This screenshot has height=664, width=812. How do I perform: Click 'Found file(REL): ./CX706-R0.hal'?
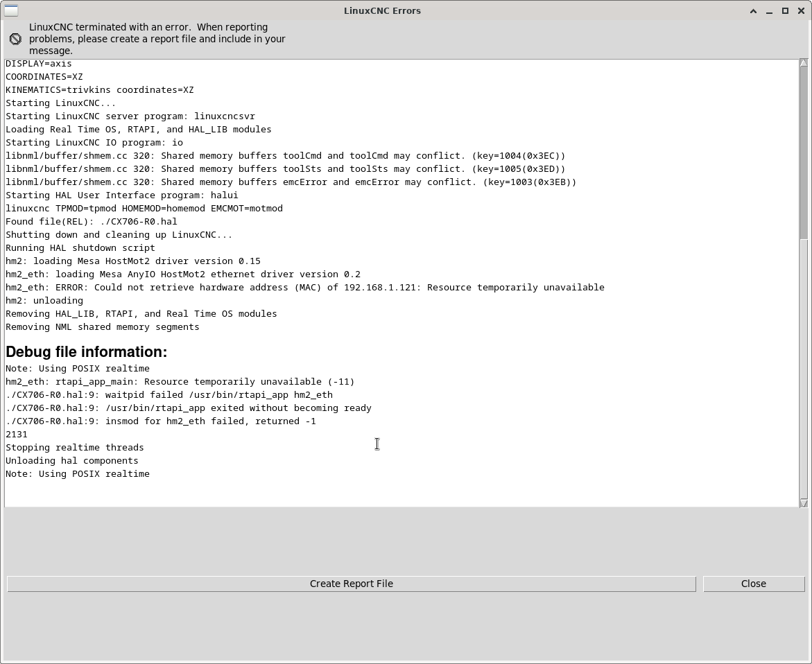(91, 222)
